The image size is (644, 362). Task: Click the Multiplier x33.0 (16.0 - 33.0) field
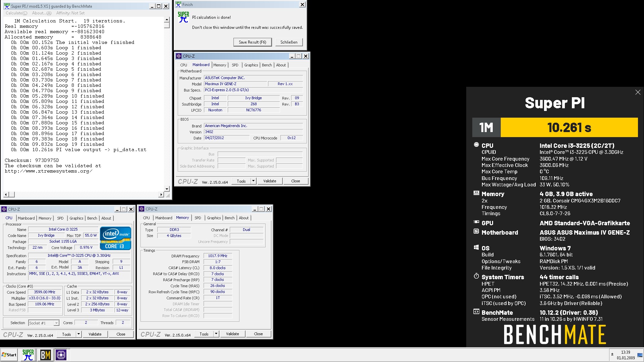45,298
